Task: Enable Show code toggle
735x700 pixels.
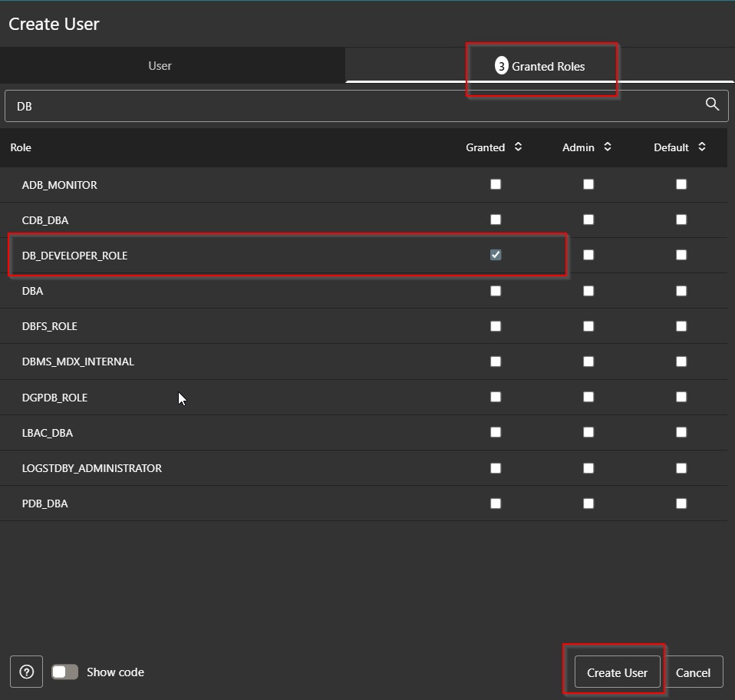Action: tap(64, 672)
